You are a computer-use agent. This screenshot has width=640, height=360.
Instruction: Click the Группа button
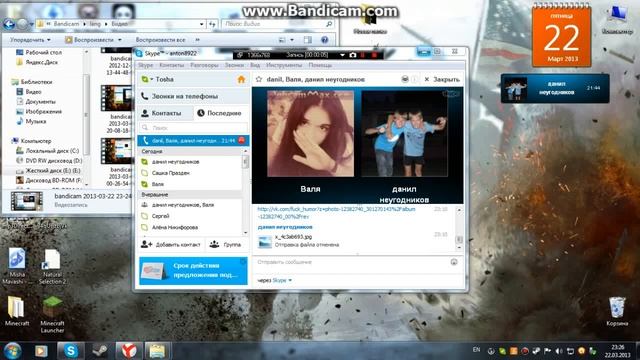(x=226, y=244)
